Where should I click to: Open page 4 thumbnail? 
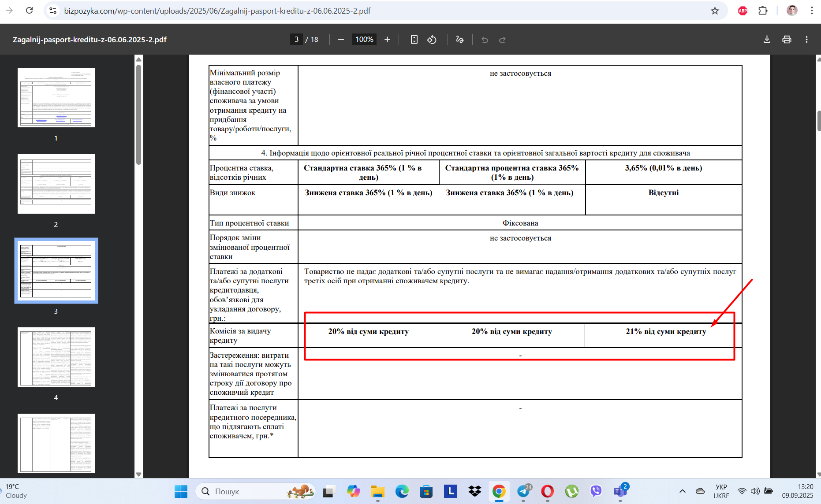coord(56,357)
